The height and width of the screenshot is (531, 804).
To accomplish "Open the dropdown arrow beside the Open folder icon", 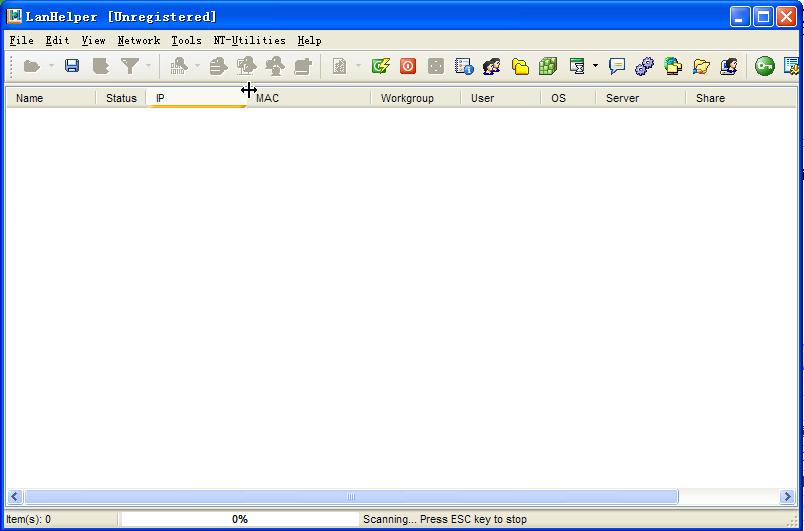I will 51,66.
